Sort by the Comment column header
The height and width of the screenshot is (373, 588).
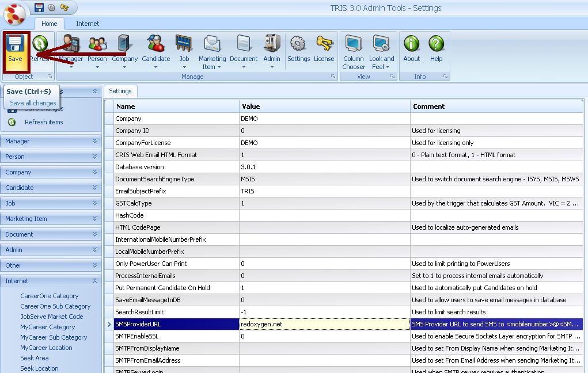point(497,106)
